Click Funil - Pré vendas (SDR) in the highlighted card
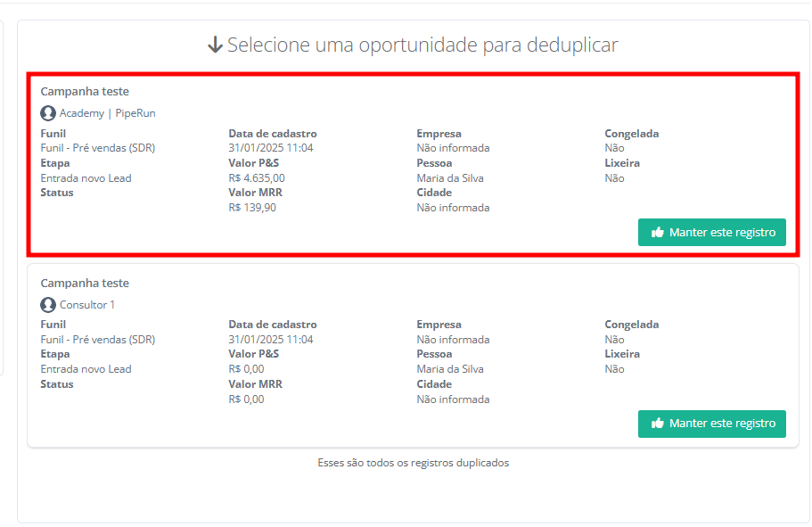The width and height of the screenshot is (812, 527). [98, 148]
